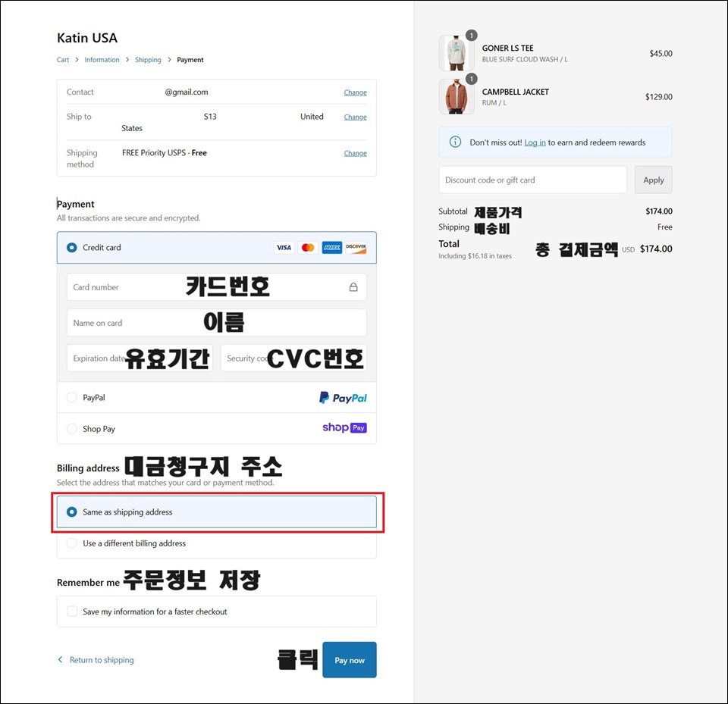Click the $129.00 item price
The image size is (728, 704).
click(x=659, y=96)
